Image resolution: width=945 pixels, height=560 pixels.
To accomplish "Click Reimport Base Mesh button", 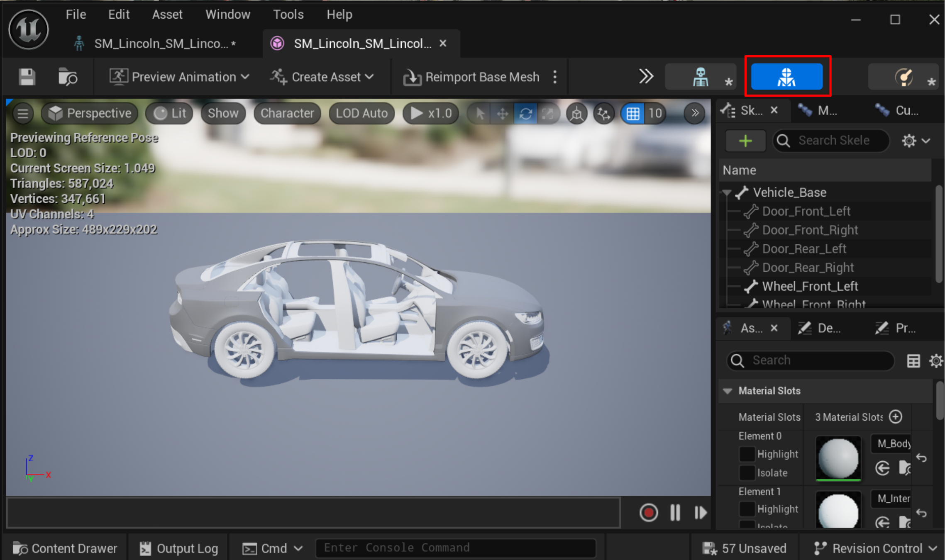I will [x=472, y=77].
